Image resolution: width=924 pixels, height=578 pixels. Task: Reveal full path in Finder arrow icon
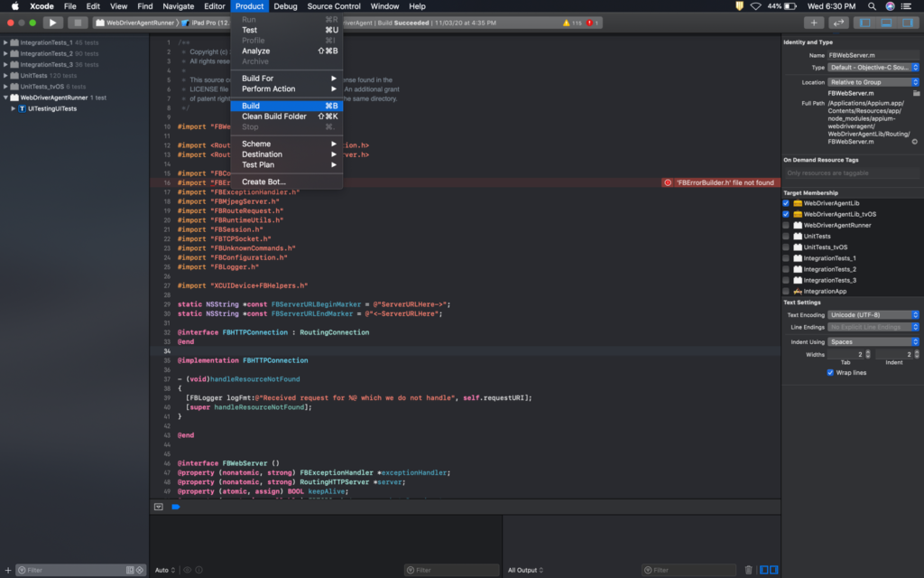coord(915,142)
